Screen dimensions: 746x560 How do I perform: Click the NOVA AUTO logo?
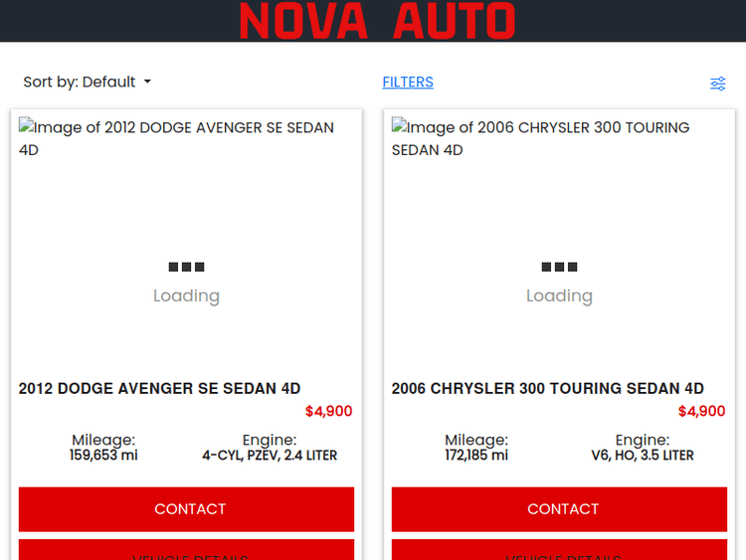coord(377,21)
